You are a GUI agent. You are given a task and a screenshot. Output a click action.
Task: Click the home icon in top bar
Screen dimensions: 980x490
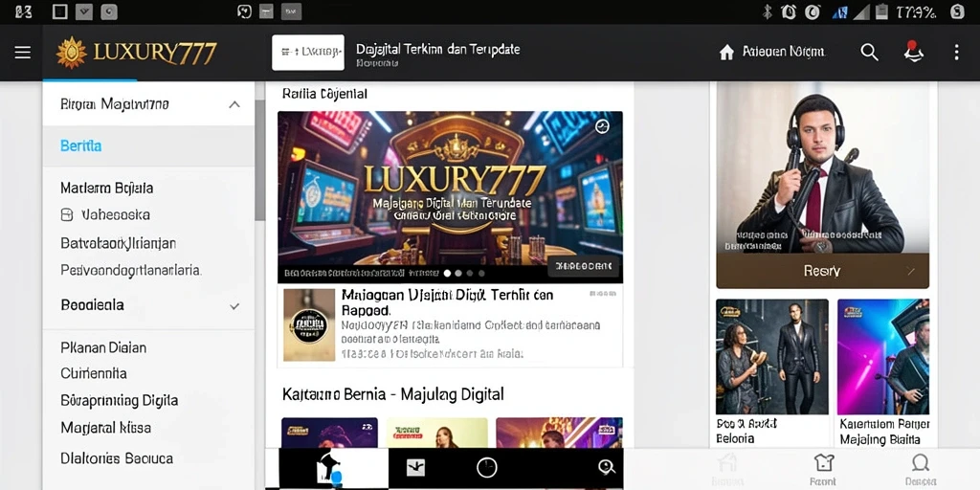click(x=726, y=53)
